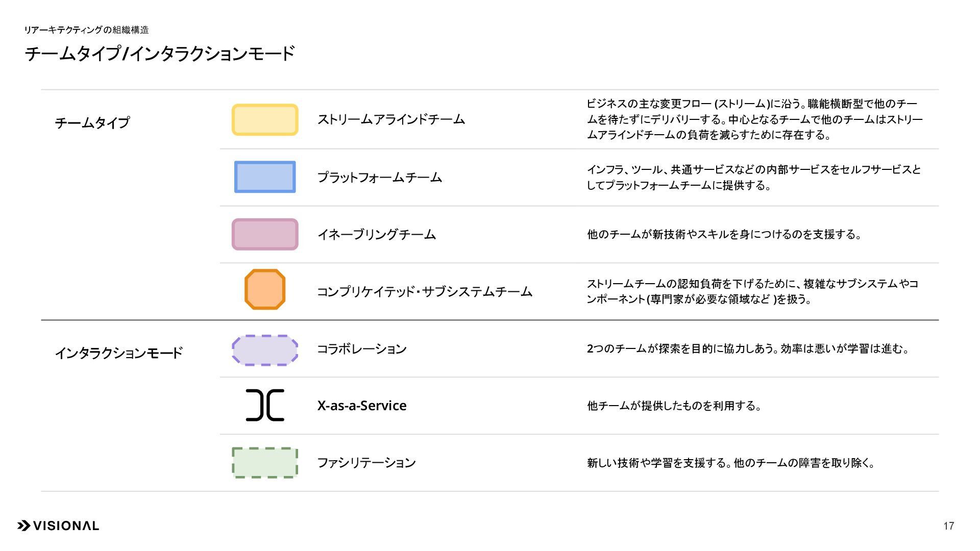
Task: Select the ファシリテーション label
Action: point(366,463)
